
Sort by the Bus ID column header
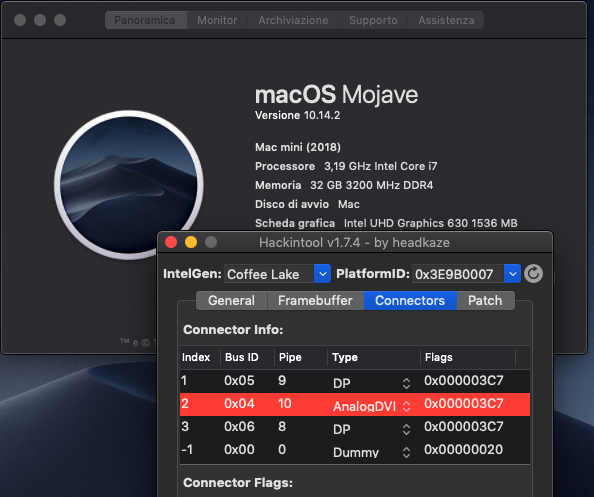coord(247,357)
